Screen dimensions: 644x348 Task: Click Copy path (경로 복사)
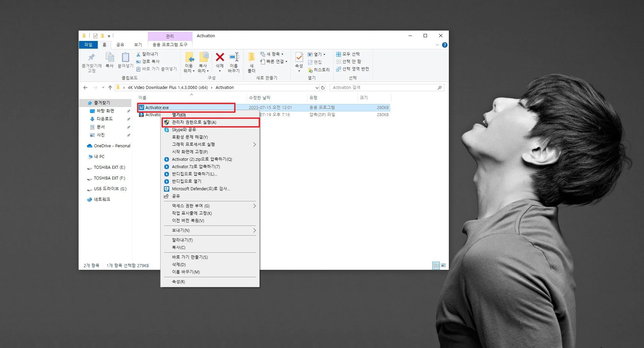point(148,61)
